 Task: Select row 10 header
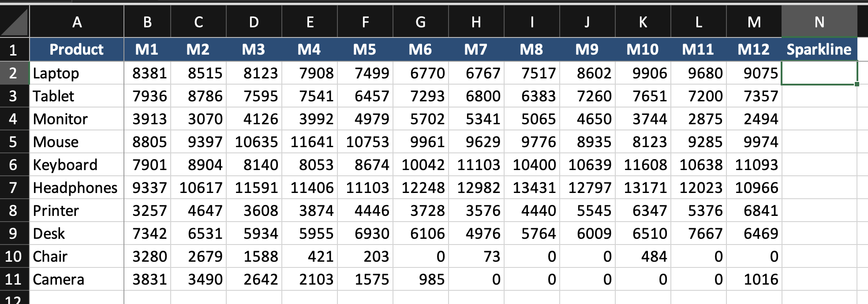(14, 256)
